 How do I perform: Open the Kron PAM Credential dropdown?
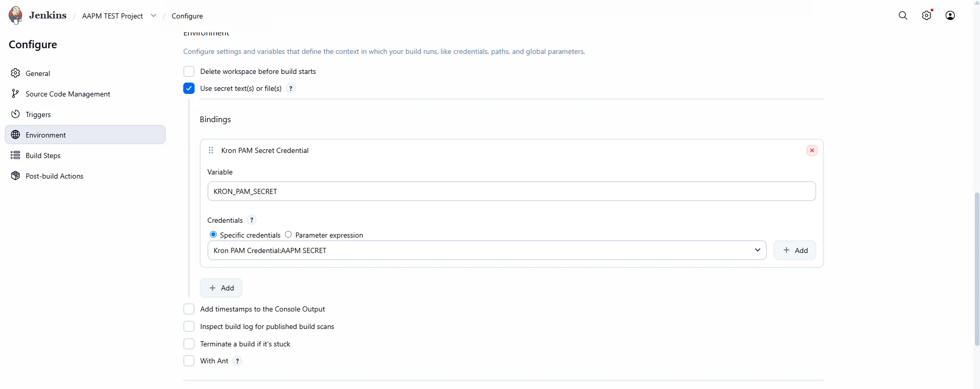click(x=487, y=250)
